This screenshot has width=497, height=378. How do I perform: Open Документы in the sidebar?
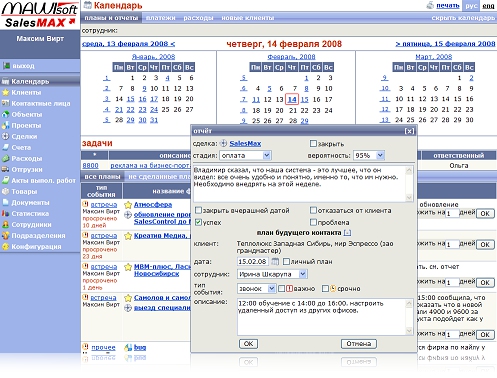click(x=30, y=202)
